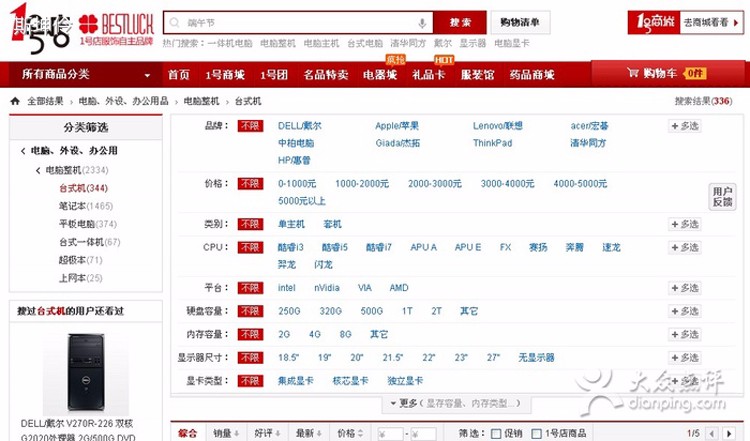
Task: Open 礼品卡 navigation item
Action: click(x=429, y=75)
